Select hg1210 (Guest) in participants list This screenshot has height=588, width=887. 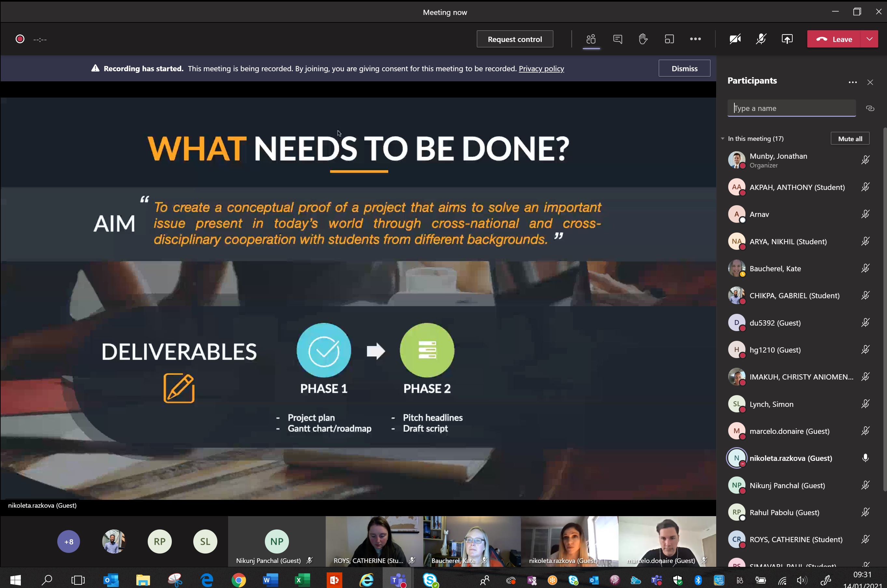799,350
